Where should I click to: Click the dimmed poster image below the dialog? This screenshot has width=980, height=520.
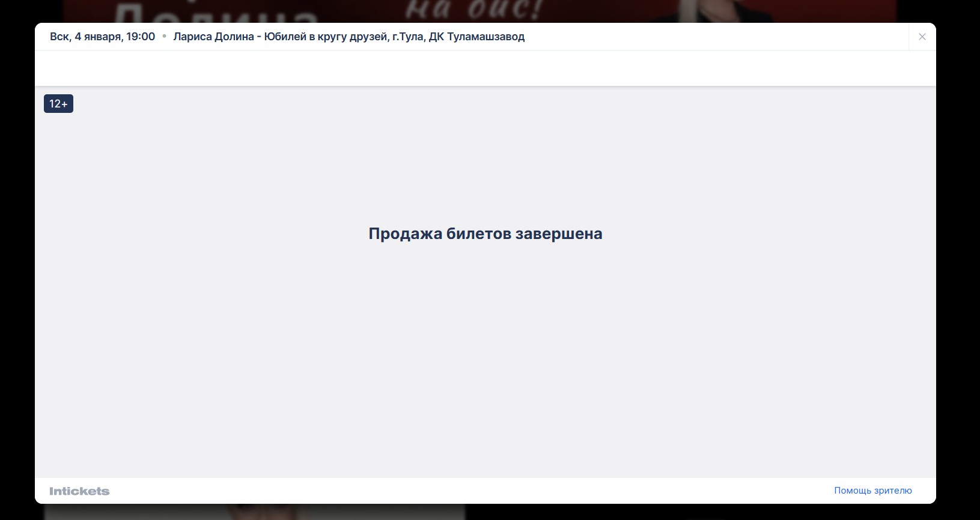[252, 512]
